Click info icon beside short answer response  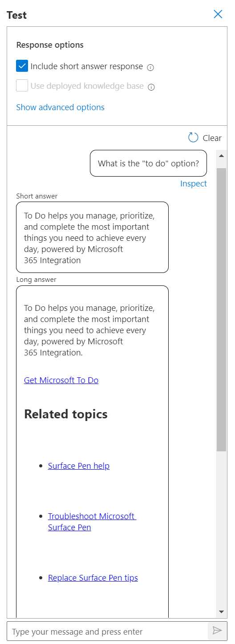(150, 67)
